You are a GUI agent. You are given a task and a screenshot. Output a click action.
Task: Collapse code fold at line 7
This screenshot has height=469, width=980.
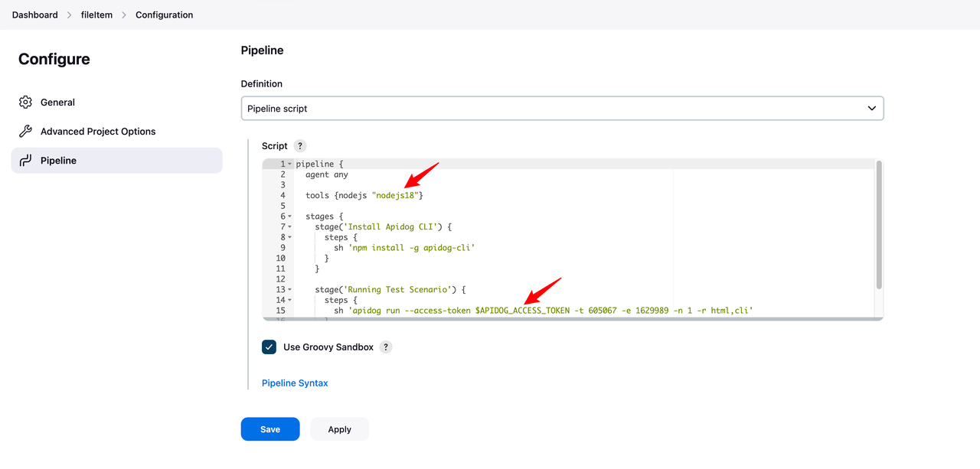coord(289,227)
